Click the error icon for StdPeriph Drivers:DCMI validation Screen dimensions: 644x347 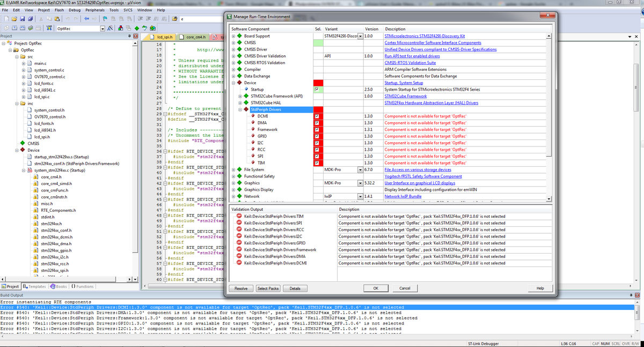[239, 263]
